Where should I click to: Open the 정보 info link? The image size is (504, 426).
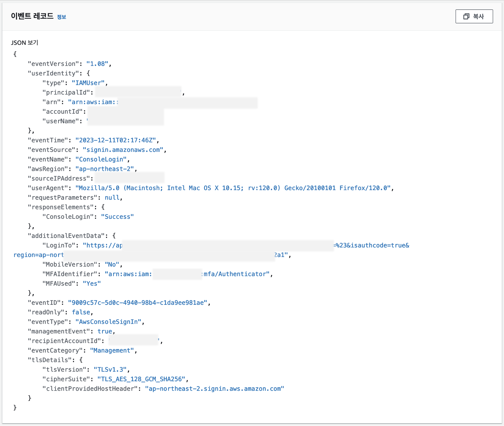click(x=61, y=17)
